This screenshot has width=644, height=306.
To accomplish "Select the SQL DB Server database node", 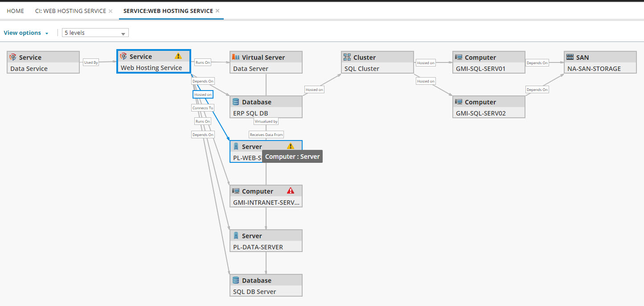I will tap(266, 285).
